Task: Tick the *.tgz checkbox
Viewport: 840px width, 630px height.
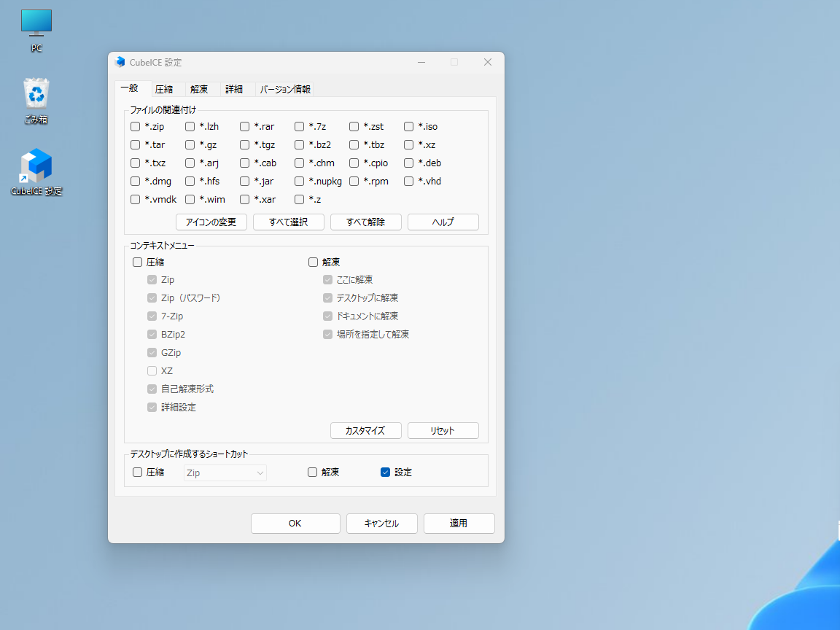Action: [x=244, y=144]
